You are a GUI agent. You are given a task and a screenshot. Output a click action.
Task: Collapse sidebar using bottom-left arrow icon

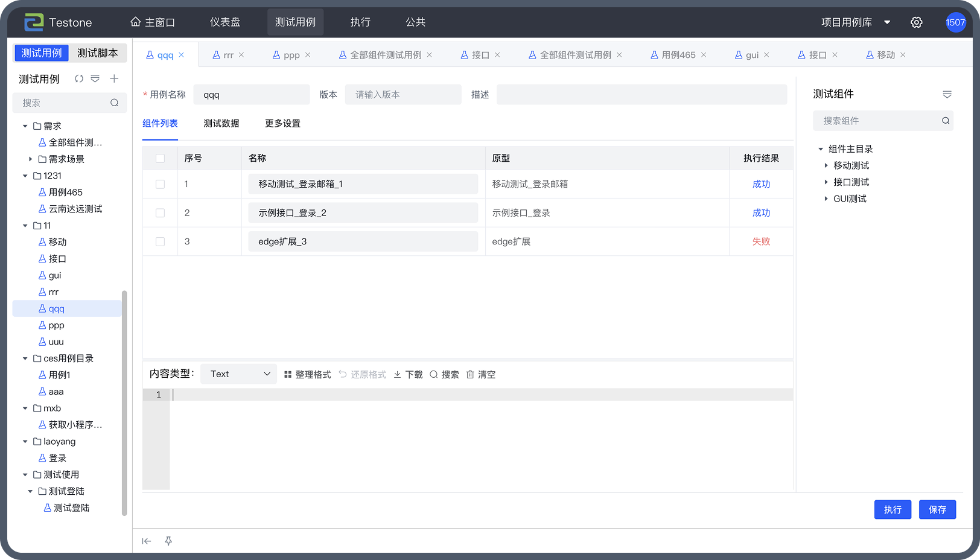tap(147, 541)
